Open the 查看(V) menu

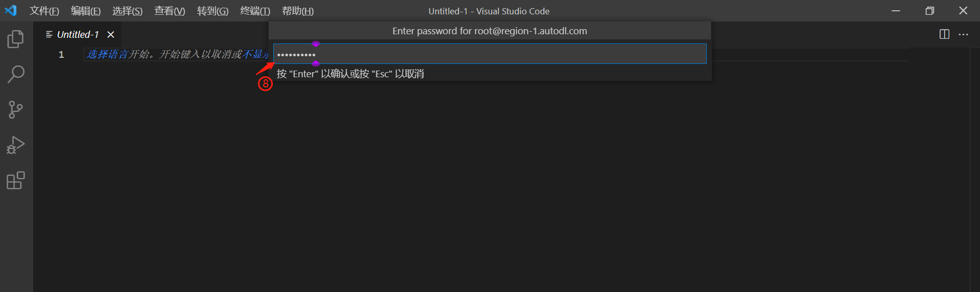170,11
